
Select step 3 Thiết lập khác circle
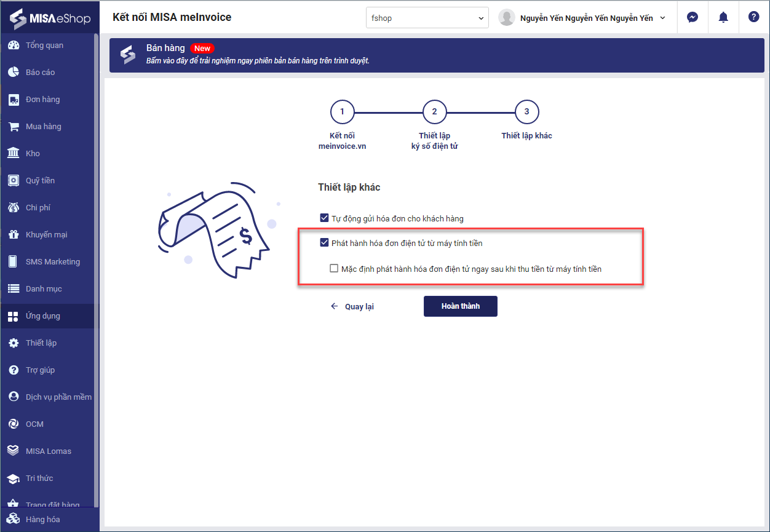[526, 113]
